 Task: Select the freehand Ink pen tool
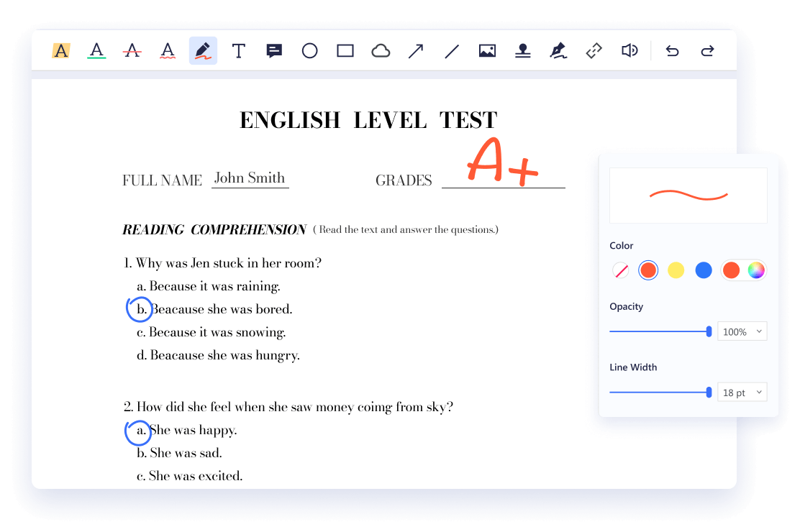tap(203, 51)
